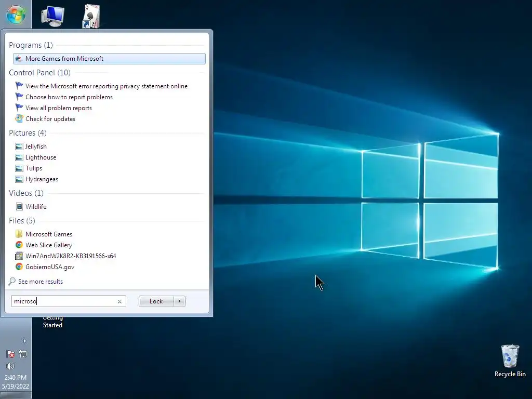
Task: Click the More Games from Microsoft puzzle icon
Action: click(19, 59)
